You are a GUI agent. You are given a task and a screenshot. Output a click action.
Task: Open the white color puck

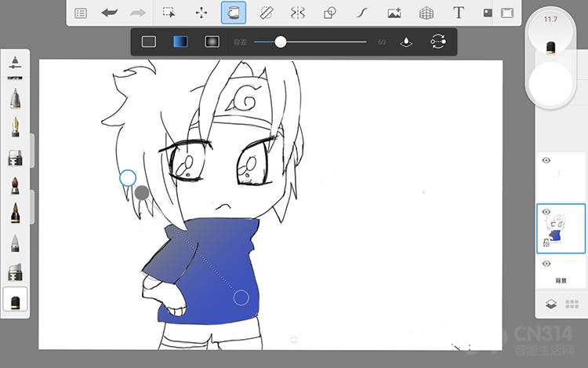coord(550,83)
